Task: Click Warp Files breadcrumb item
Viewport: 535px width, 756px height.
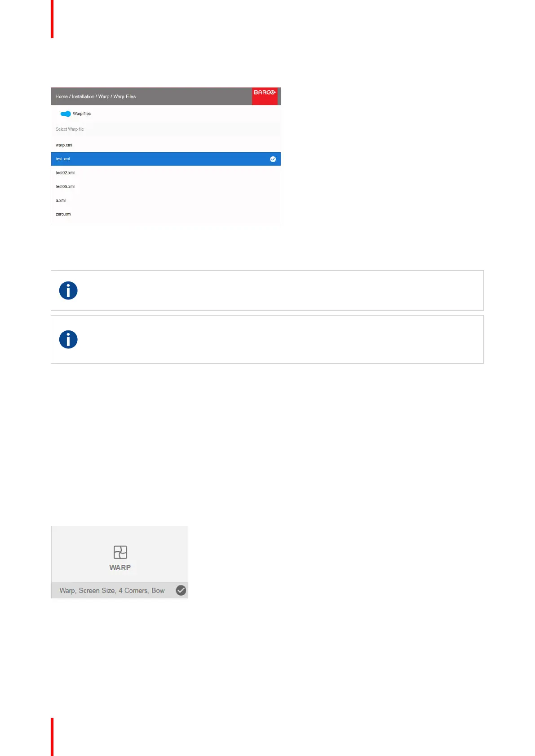Action: point(124,97)
